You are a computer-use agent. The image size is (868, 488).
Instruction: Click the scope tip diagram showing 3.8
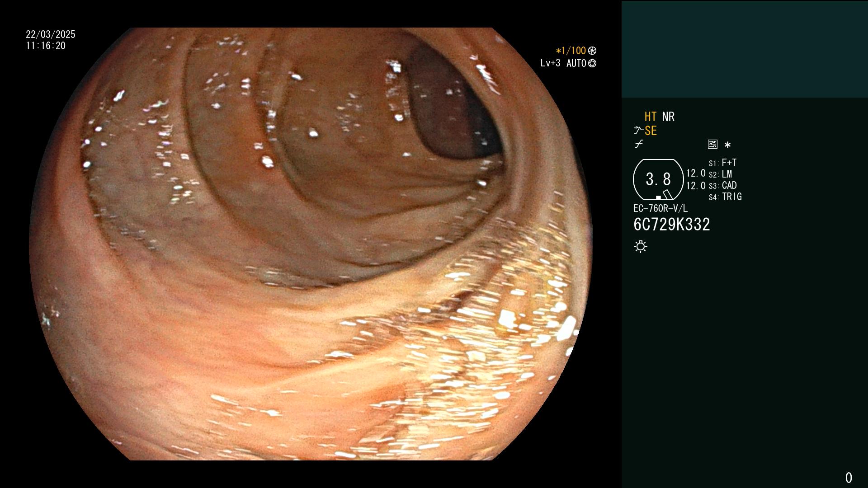658,179
